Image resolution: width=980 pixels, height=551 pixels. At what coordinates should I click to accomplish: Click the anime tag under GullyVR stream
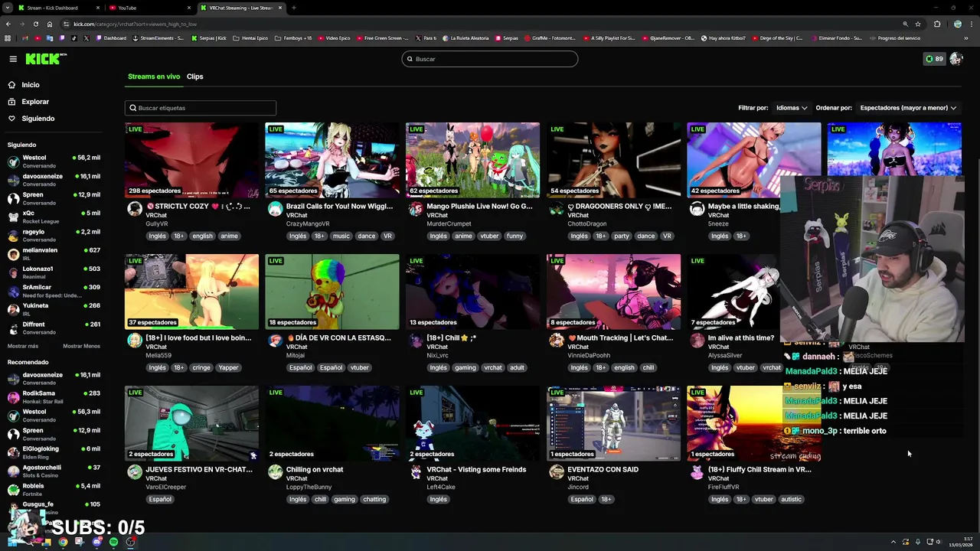pyautogui.click(x=229, y=236)
